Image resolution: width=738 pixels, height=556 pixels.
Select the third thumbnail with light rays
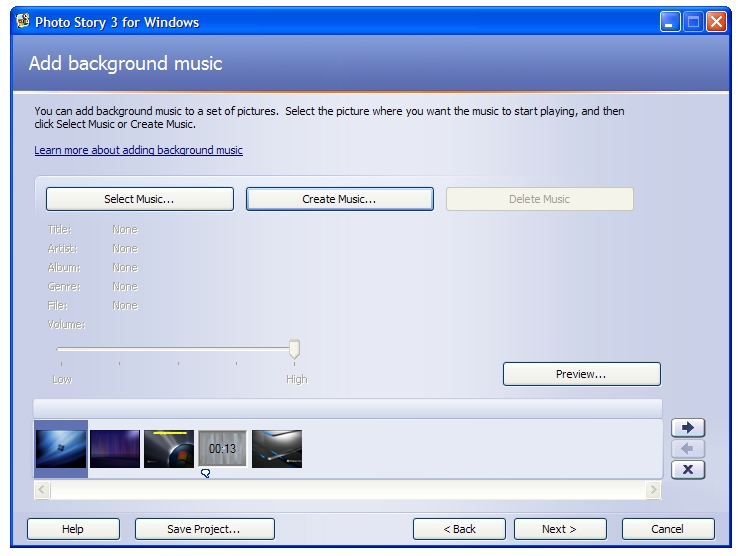click(169, 449)
